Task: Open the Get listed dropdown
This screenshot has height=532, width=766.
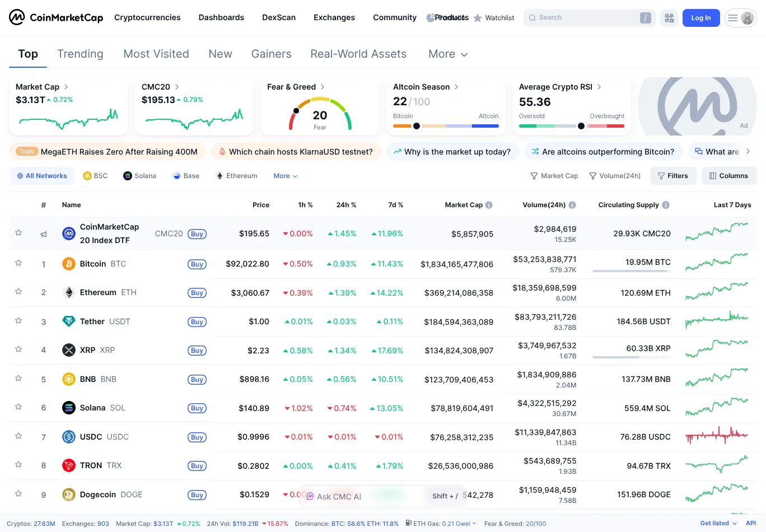Action: [718, 524]
